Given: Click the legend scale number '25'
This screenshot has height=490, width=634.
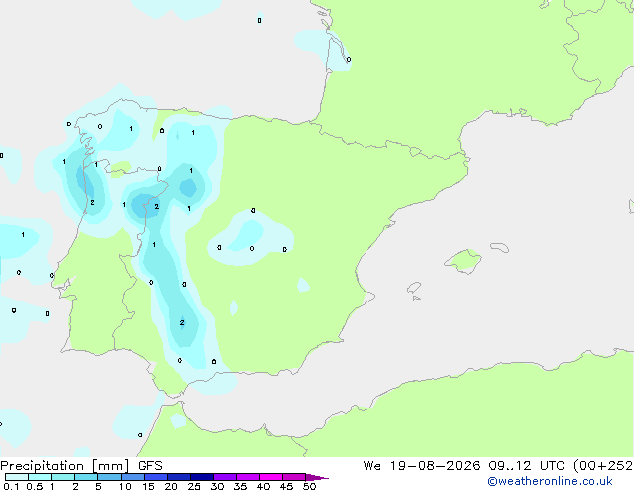Looking at the screenshot, I should (x=194, y=486).
